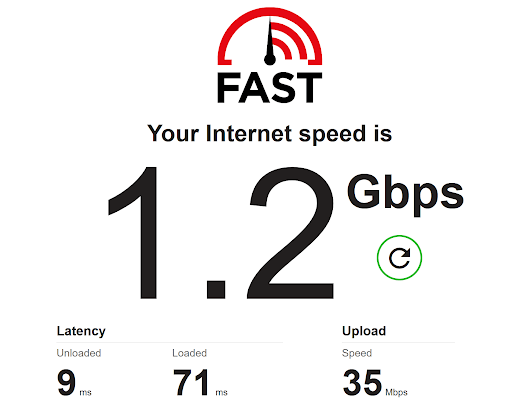This screenshot has width=510, height=406.
Task: Click the 71 ms loaded latency value
Action: coord(200,382)
